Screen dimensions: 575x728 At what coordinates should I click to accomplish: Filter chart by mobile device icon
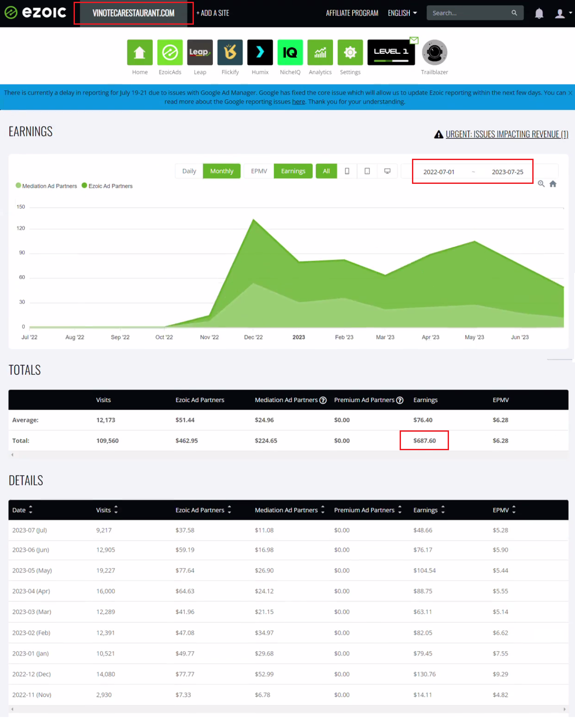[x=347, y=171]
